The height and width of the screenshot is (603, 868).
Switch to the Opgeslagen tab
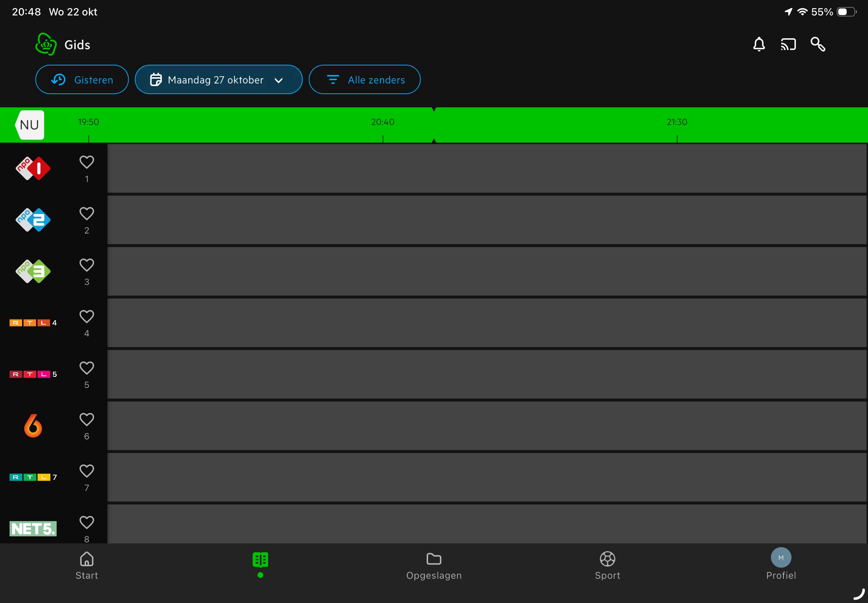433,565
